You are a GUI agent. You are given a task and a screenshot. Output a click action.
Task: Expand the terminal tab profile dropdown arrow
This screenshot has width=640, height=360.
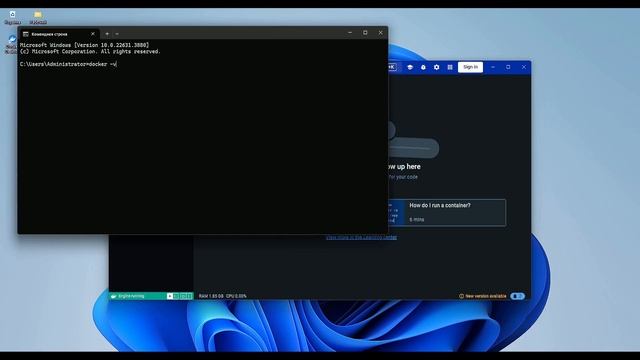pos(117,34)
